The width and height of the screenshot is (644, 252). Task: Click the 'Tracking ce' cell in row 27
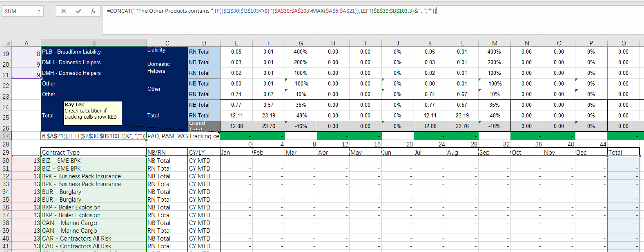204,136
